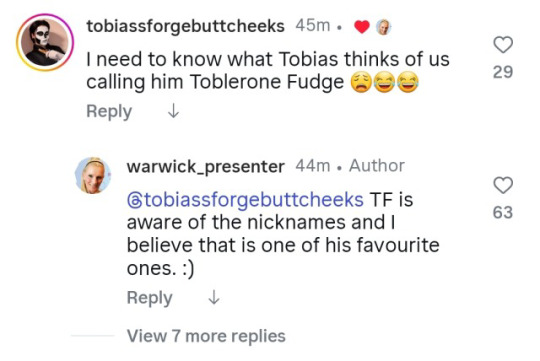Viewport: 540px width, 361px height.
Task: Click down arrow beneath warwick_presenter's reply
Action: click(214, 298)
